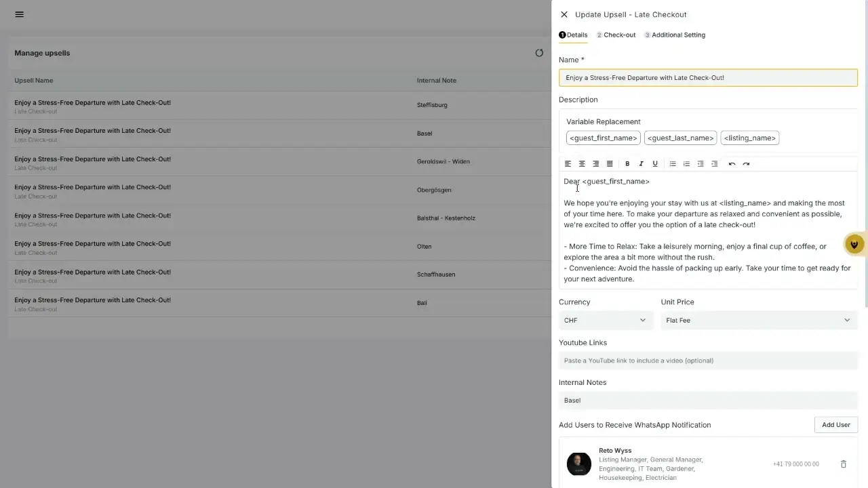The image size is (868, 488).
Task: Decrease indent in editor
Action: 701,164
